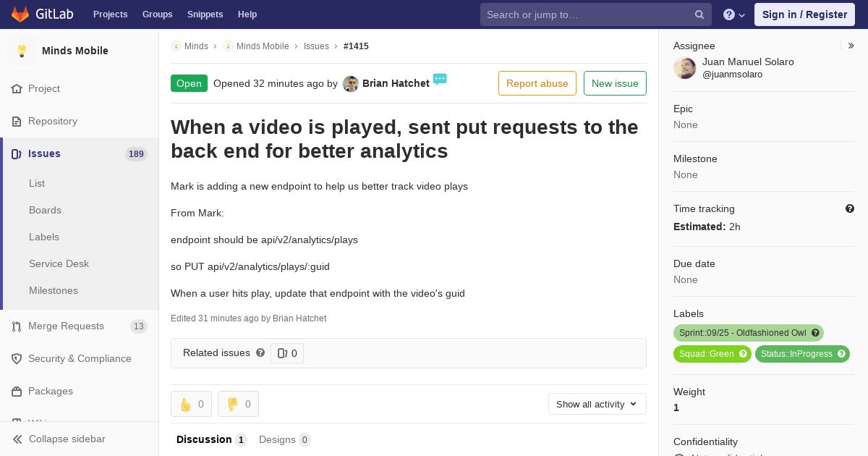Click Brian Hatchet's avatar image
Viewport: 868px width, 456px height.
[351, 83]
